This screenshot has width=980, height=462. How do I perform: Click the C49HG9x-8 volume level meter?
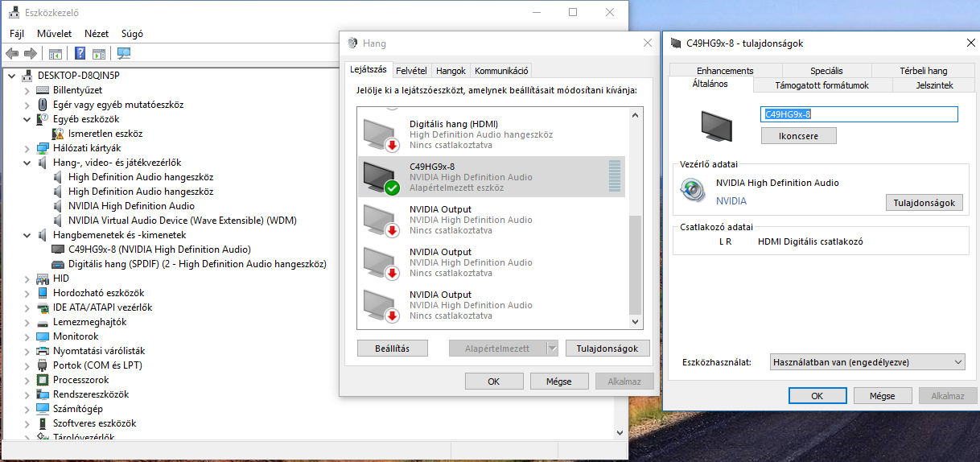[615, 176]
